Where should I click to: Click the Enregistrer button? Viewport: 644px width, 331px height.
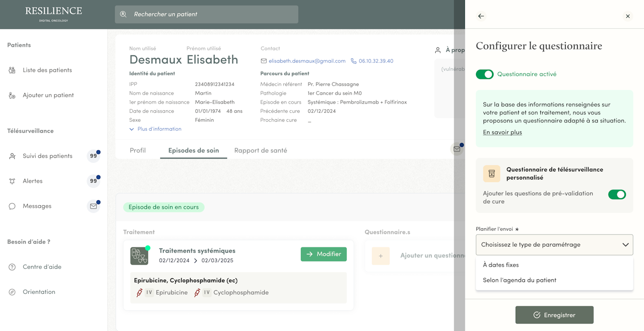click(554, 315)
